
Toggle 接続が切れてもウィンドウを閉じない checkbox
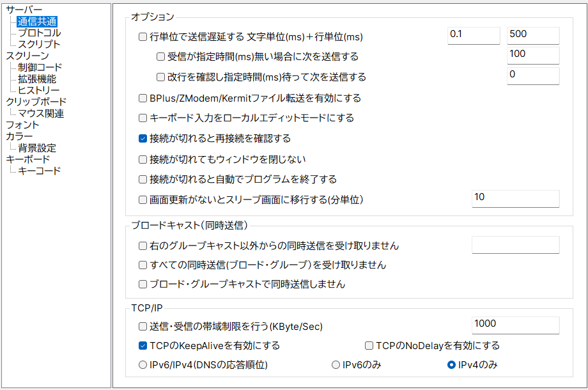[143, 159]
